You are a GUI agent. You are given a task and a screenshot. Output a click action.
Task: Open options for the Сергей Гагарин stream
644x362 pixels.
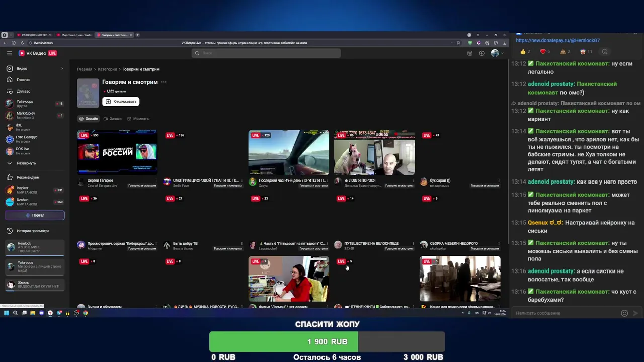point(156,180)
